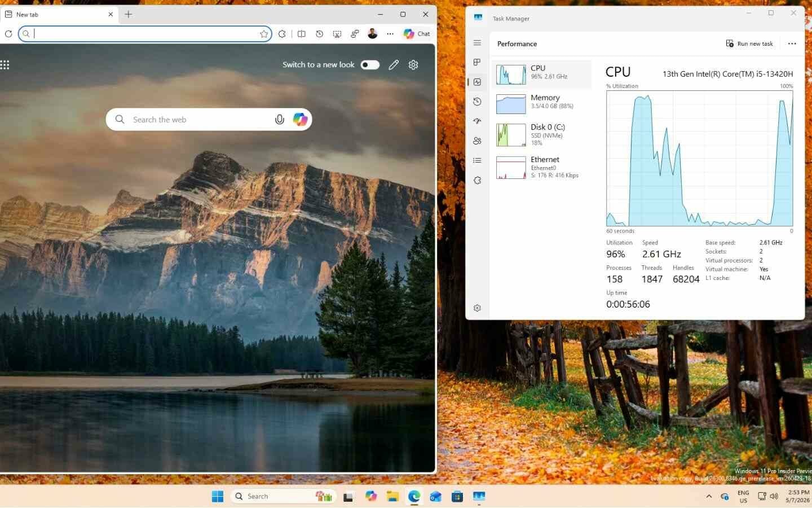Image resolution: width=812 pixels, height=508 pixels.
Task: Click the taskbar Search box
Action: coord(284,496)
